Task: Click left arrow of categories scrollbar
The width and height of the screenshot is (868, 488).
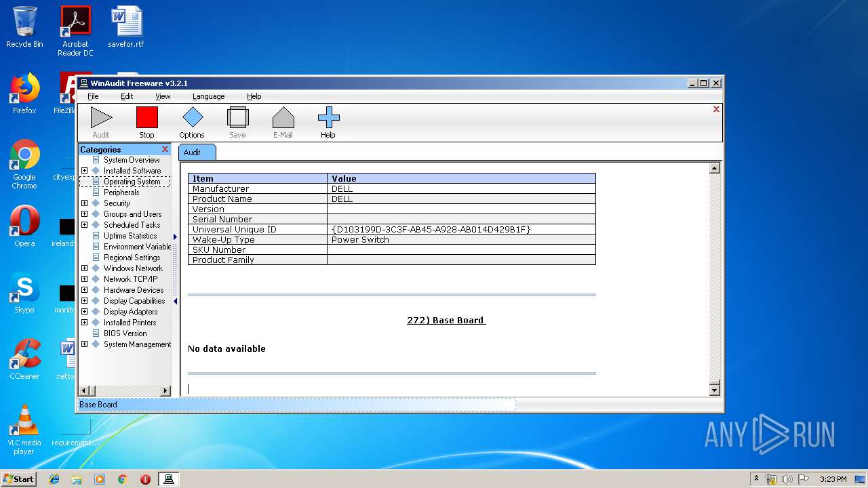Action: (85, 391)
